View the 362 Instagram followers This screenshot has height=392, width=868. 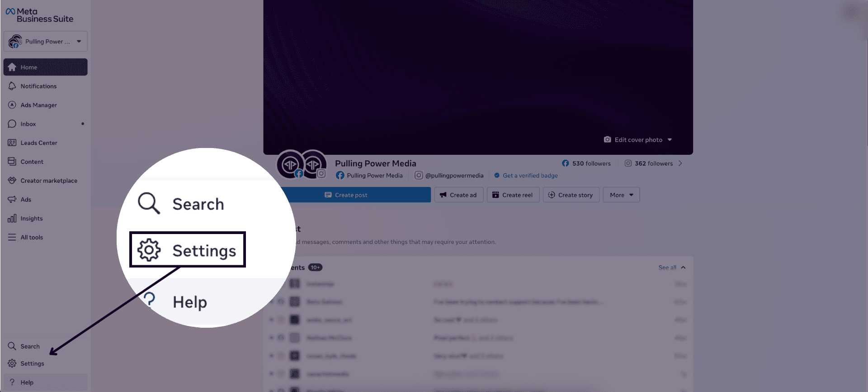(649, 163)
